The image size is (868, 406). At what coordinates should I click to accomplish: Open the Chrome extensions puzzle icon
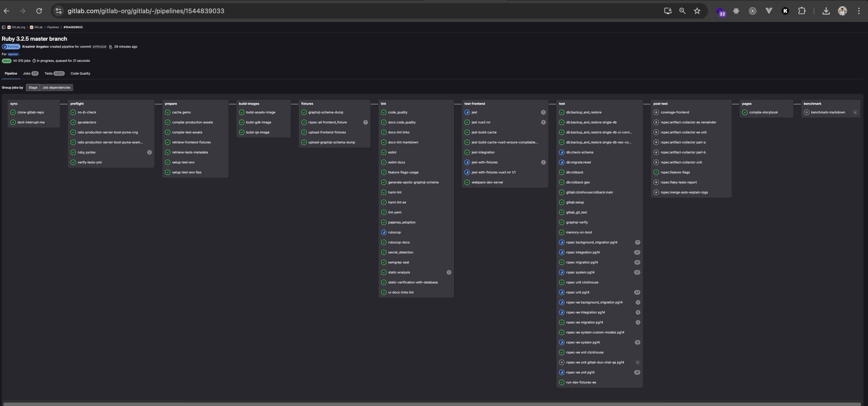pos(801,11)
